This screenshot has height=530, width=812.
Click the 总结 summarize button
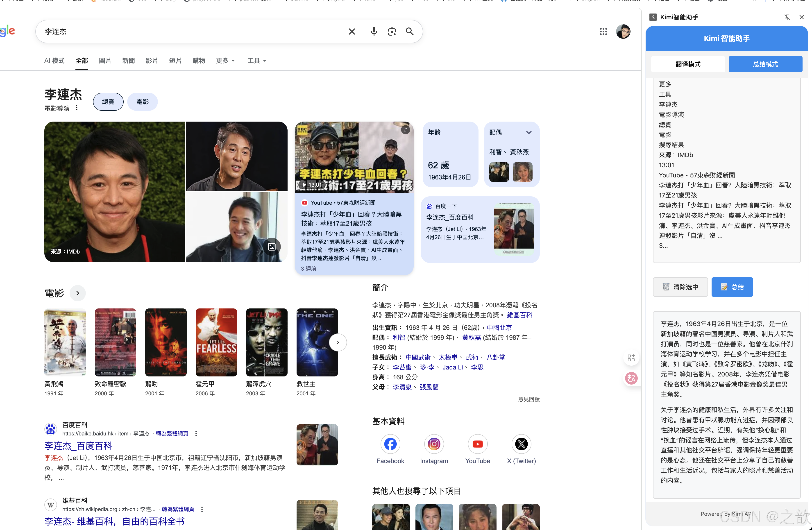point(732,287)
